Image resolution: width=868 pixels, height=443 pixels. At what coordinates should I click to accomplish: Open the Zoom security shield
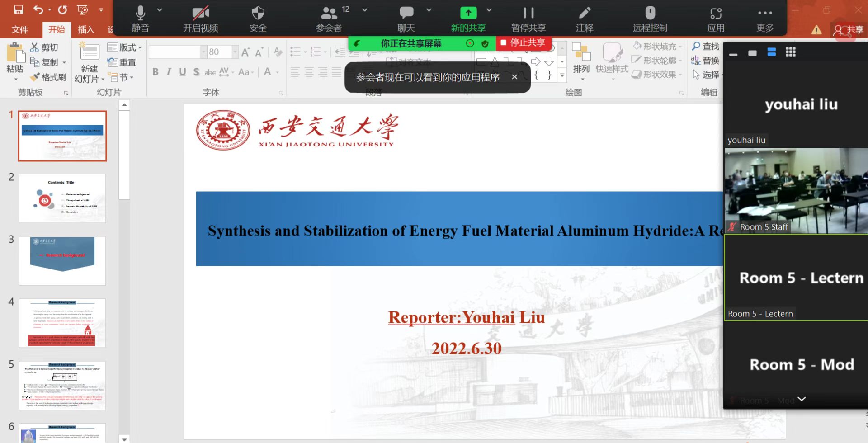point(258,14)
